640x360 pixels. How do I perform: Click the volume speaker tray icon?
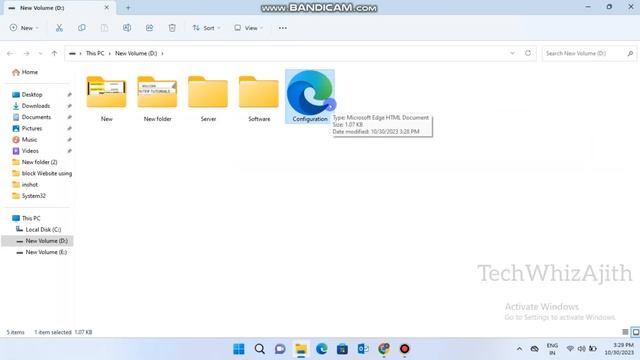click(582, 349)
